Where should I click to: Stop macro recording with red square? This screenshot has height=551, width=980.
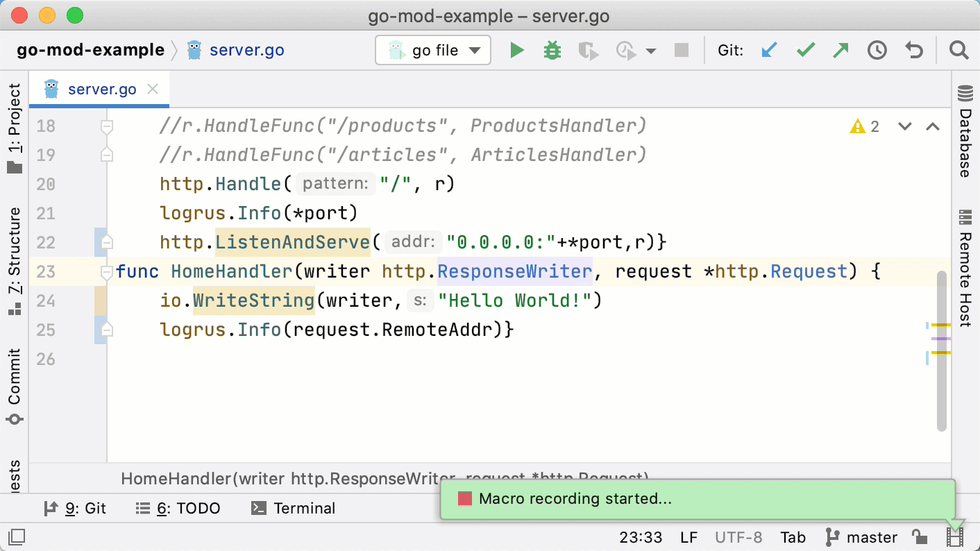[465, 499]
